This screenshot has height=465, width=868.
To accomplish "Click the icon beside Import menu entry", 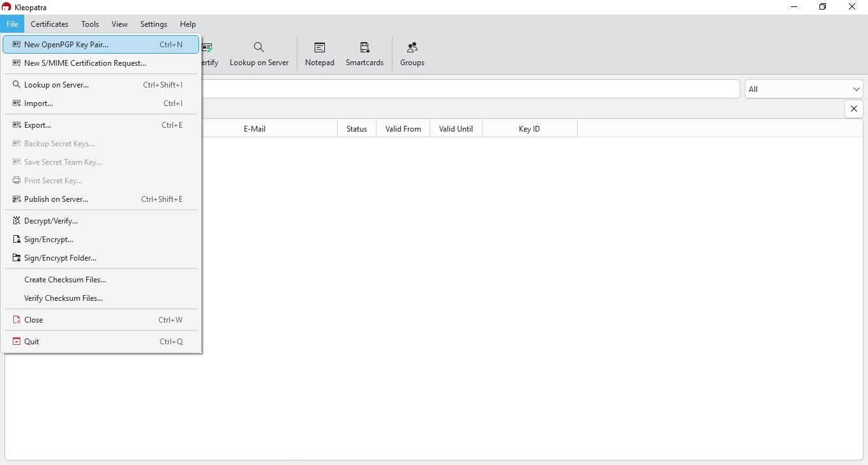I will [x=17, y=103].
